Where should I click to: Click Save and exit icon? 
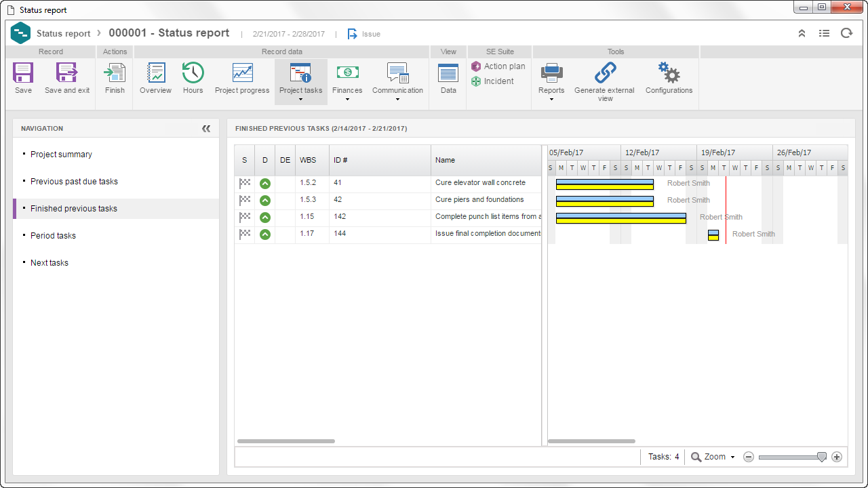(66, 73)
